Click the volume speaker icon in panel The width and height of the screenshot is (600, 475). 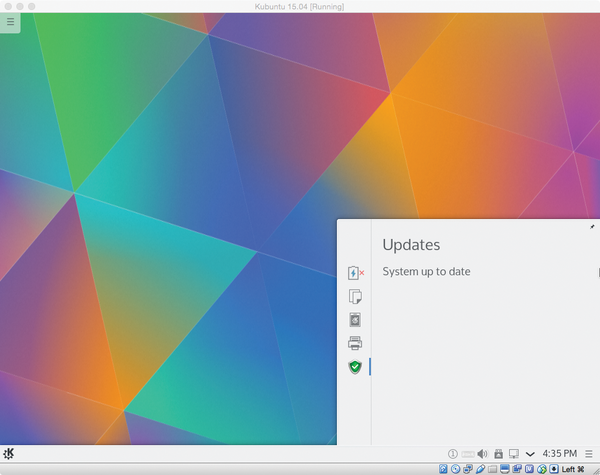[x=482, y=454]
